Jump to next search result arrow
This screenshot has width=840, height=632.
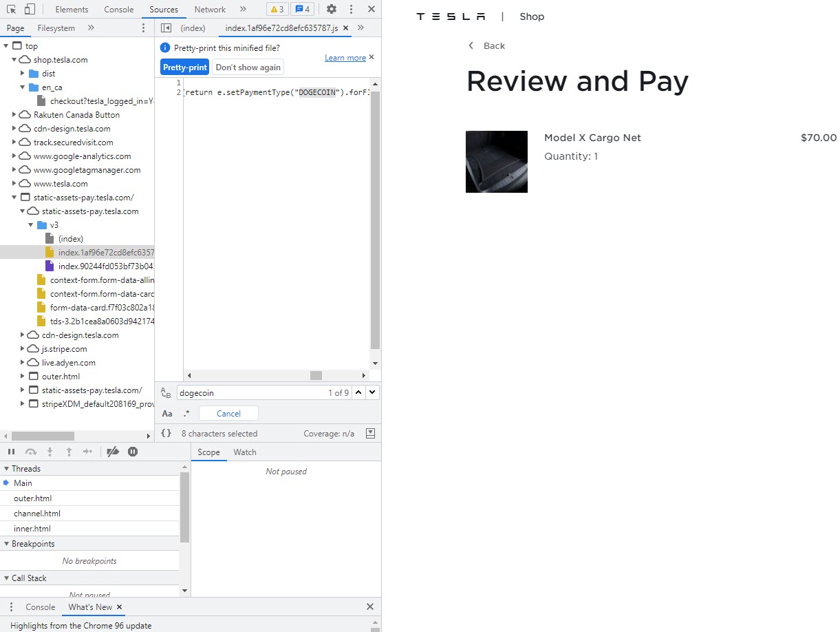(372, 392)
